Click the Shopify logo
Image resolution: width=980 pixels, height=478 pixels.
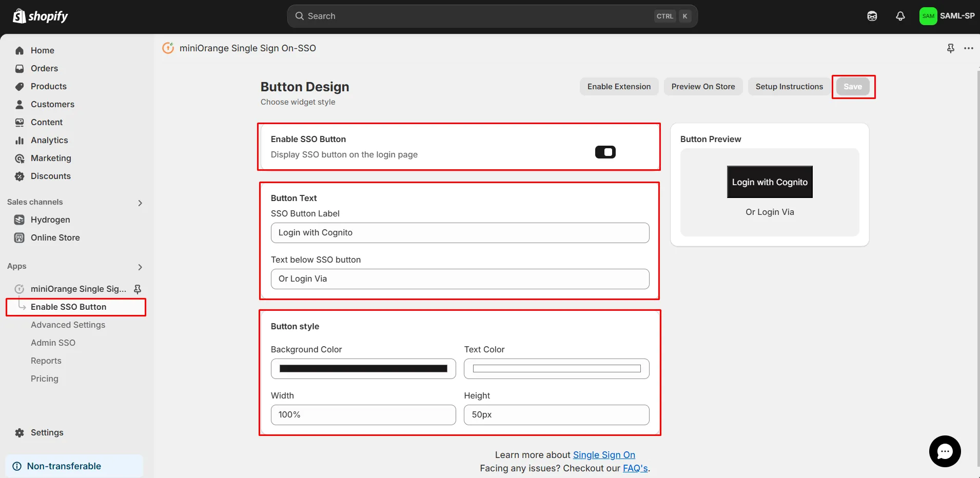[40, 16]
